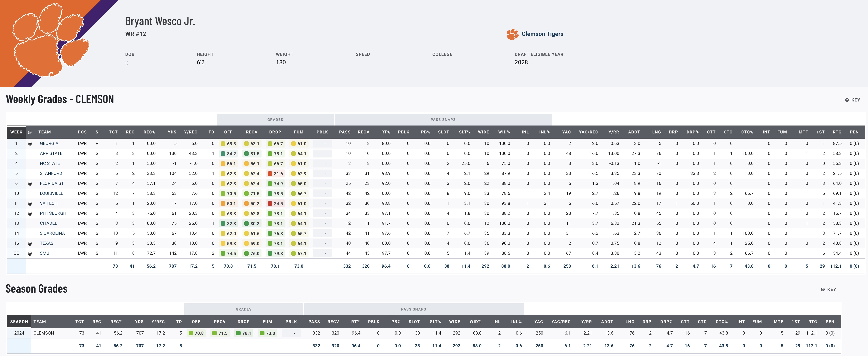Select the Weekly Grades section heading

[x=60, y=99]
